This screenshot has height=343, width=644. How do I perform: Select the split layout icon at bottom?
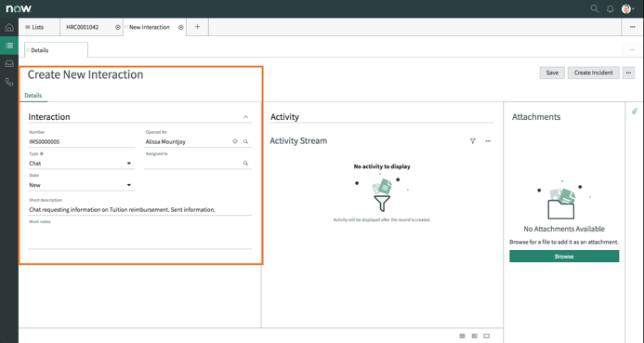point(474,336)
